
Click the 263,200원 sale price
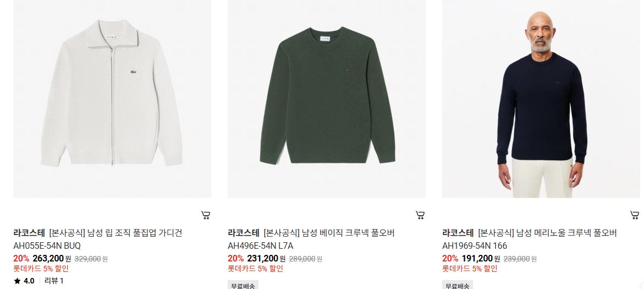52,259
